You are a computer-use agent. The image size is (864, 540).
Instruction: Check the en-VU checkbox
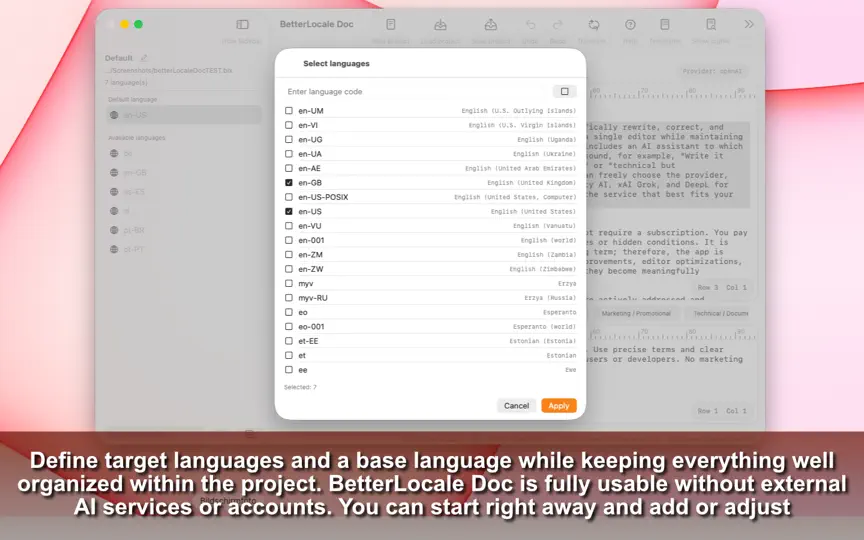(x=289, y=226)
